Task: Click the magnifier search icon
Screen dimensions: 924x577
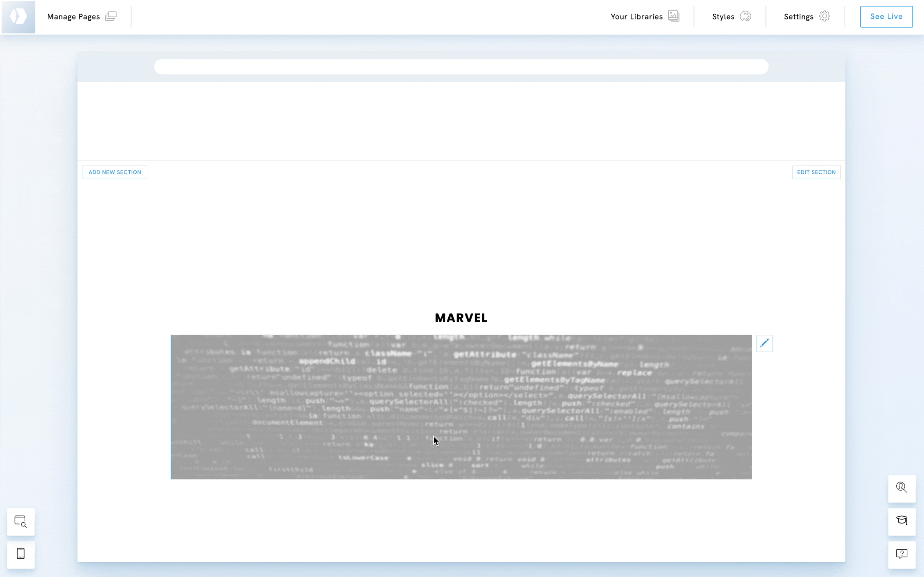Action: click(902, 488)
